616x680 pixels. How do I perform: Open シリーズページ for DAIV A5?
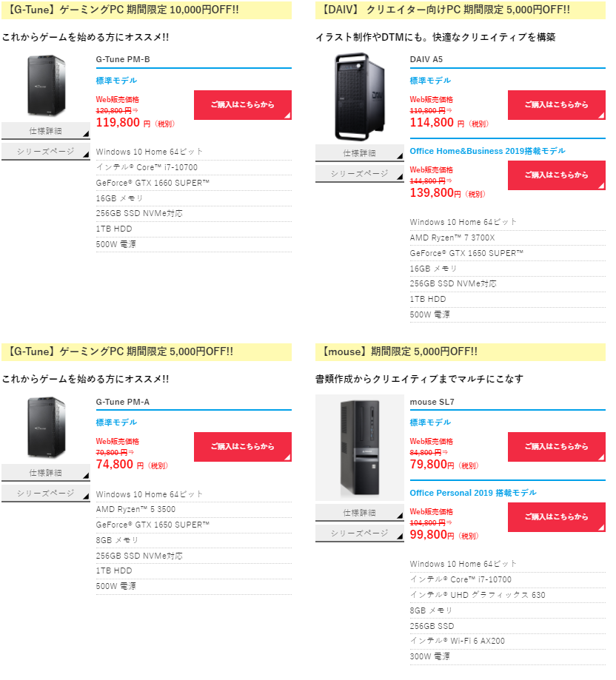[360, 174]
